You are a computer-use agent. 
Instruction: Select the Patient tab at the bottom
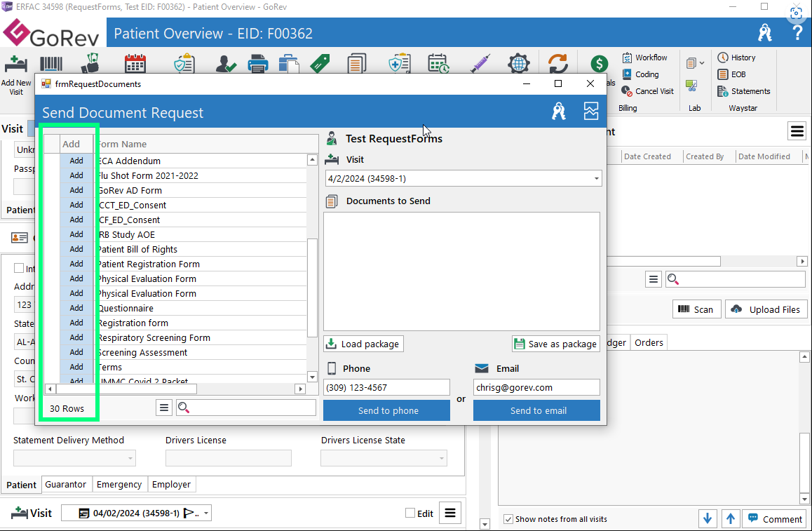click(21, 485)
